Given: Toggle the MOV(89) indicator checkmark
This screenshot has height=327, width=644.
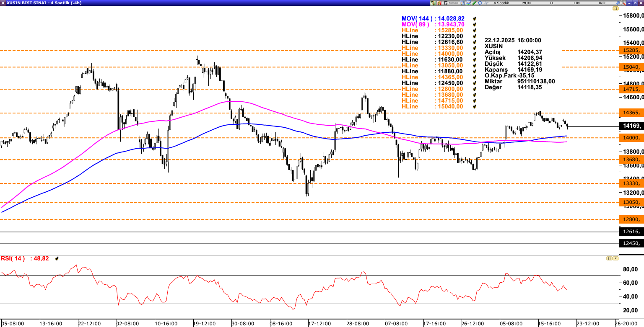Looking at the screenshot, I should click(475, 25).
